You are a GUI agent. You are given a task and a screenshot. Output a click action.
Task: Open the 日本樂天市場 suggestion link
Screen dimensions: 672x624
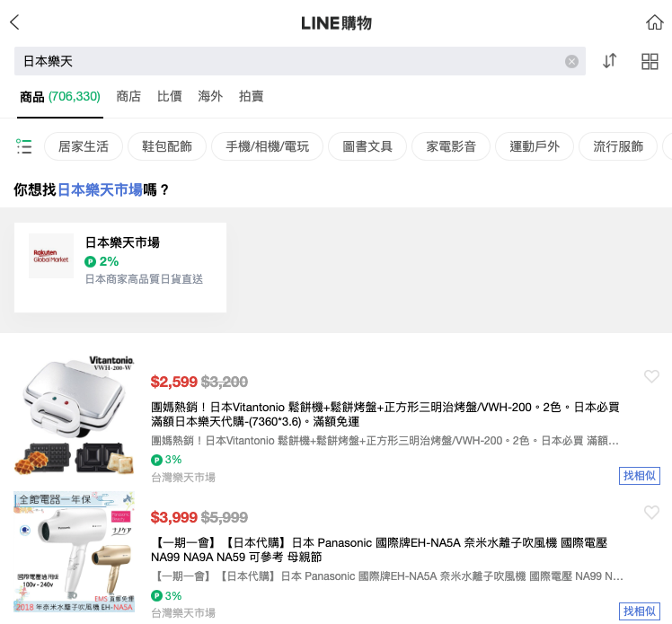pos(100,189)
